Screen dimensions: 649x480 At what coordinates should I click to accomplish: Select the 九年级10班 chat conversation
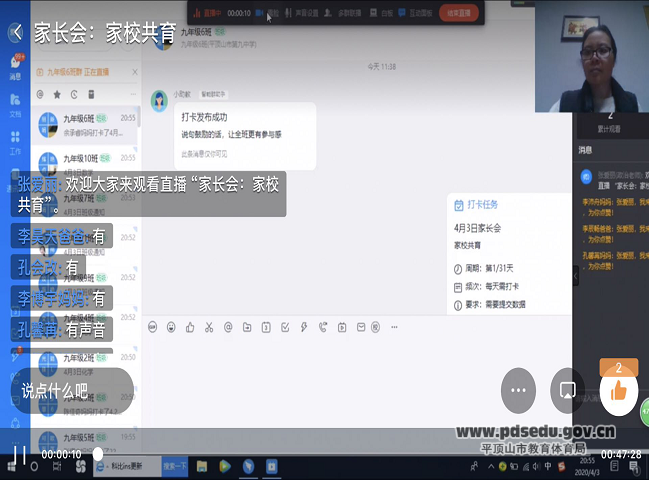85,164
